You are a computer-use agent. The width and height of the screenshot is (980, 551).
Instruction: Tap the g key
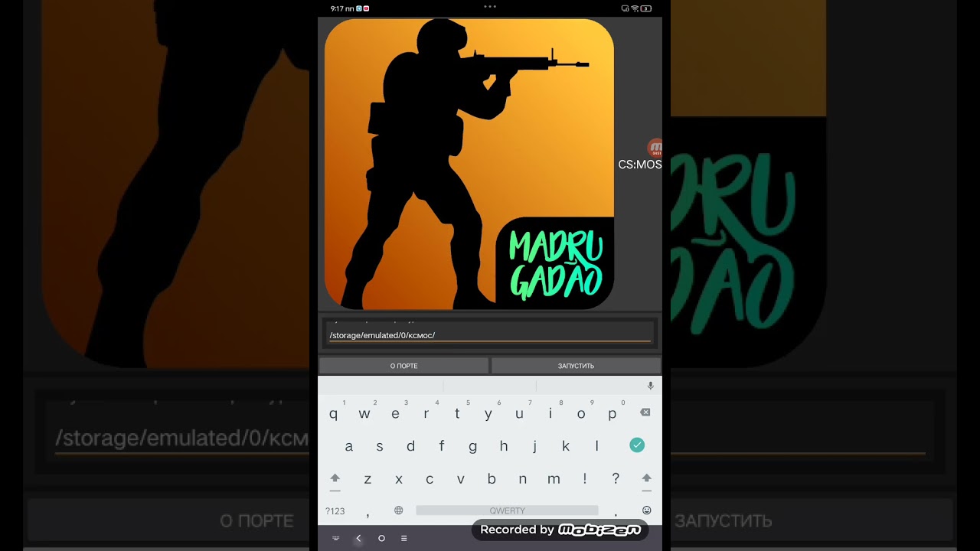coord(472,446)
